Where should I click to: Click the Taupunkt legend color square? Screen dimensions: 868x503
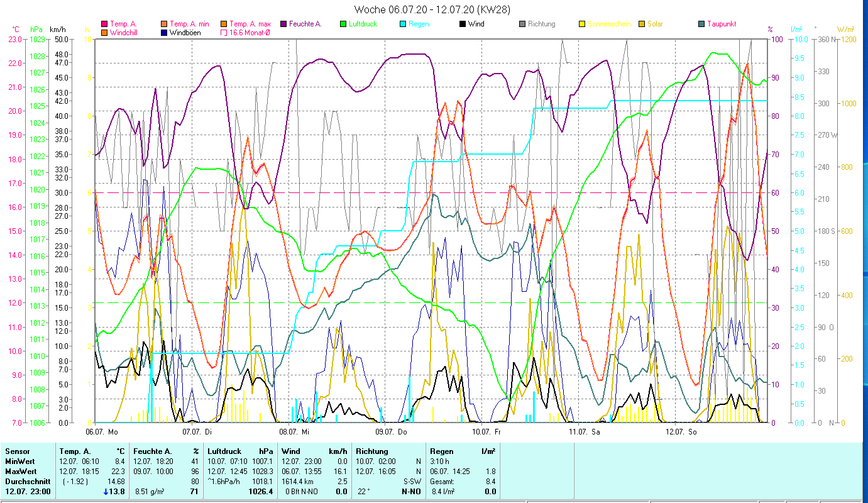pyautogui.click(x=701, y=24)
